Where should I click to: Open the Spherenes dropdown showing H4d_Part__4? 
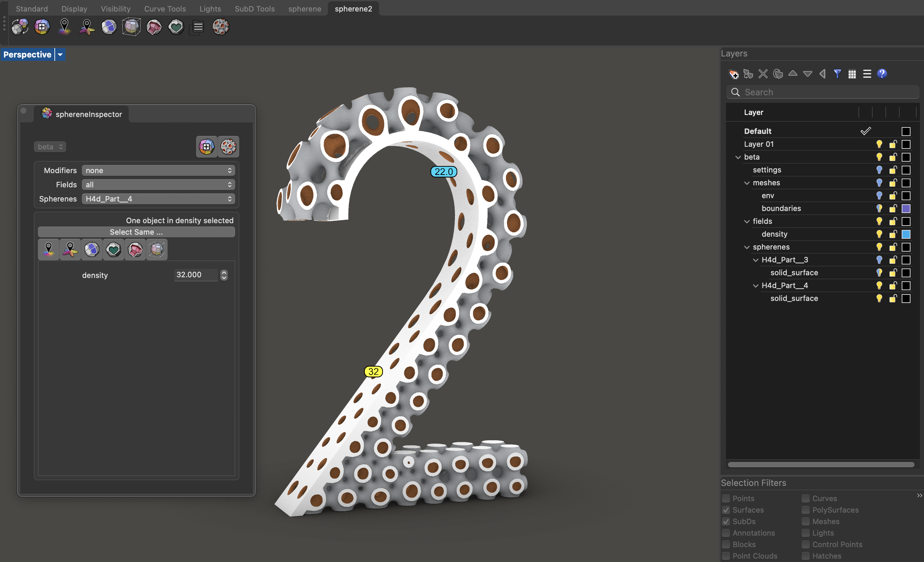coord(158,199)
